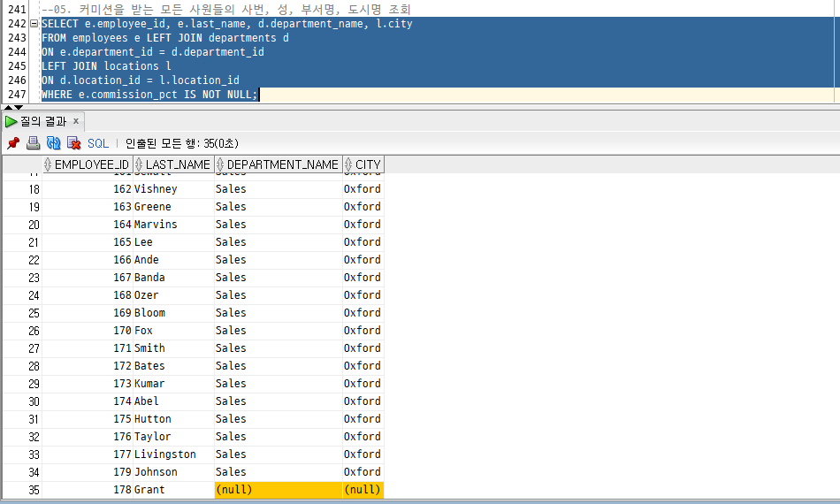Select the cell with last name Greene
Image resolution: width=840 pixels, height=504 pixels.
click(x=173, y=207)
